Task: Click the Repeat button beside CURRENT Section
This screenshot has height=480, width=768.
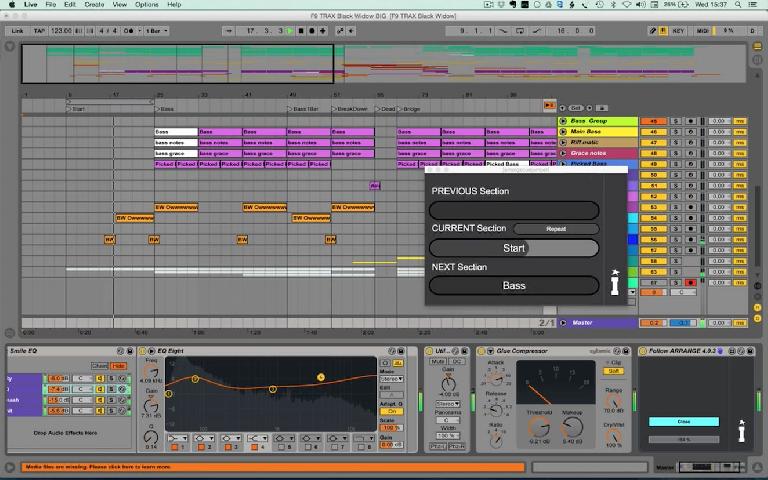Action: pyautogui.click(x=556, y=229)
